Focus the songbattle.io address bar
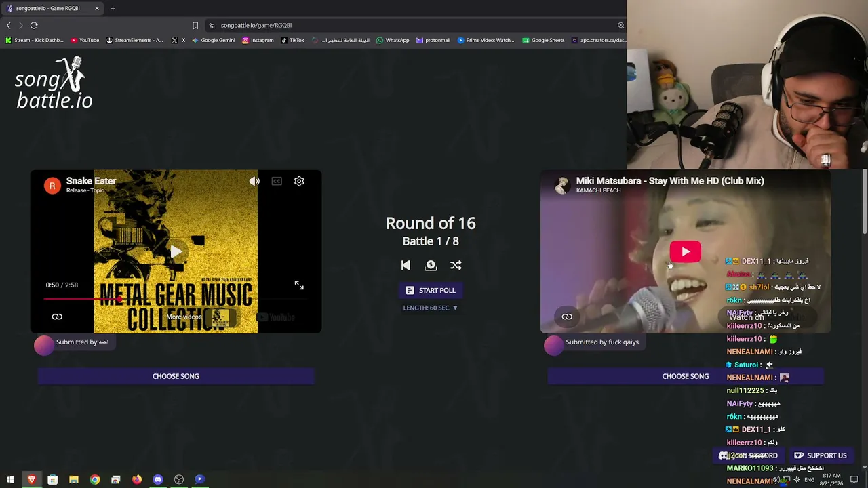 (x=414, y=25)
